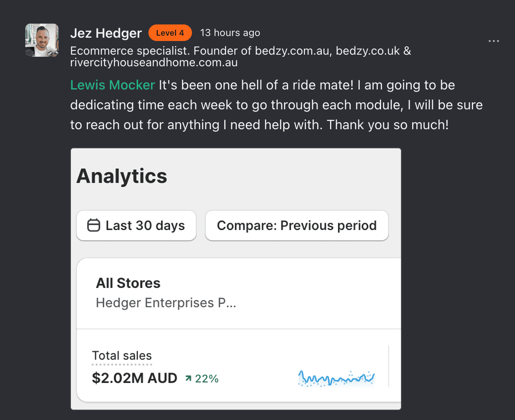Open the Last 30 days dropdown
The image size is (515, 420).
[136, 225]
